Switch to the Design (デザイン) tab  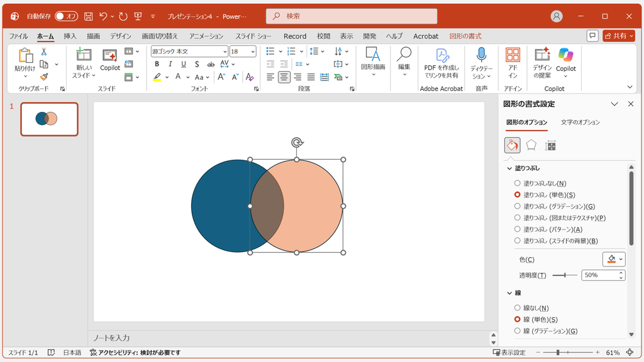[x=120, y=36]
